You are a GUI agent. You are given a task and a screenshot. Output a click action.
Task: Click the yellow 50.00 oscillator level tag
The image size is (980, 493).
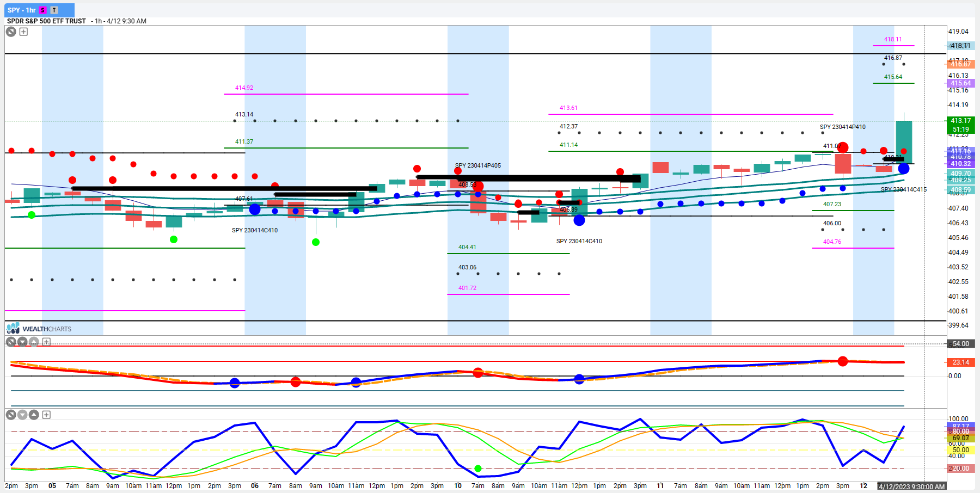[961, 450]
